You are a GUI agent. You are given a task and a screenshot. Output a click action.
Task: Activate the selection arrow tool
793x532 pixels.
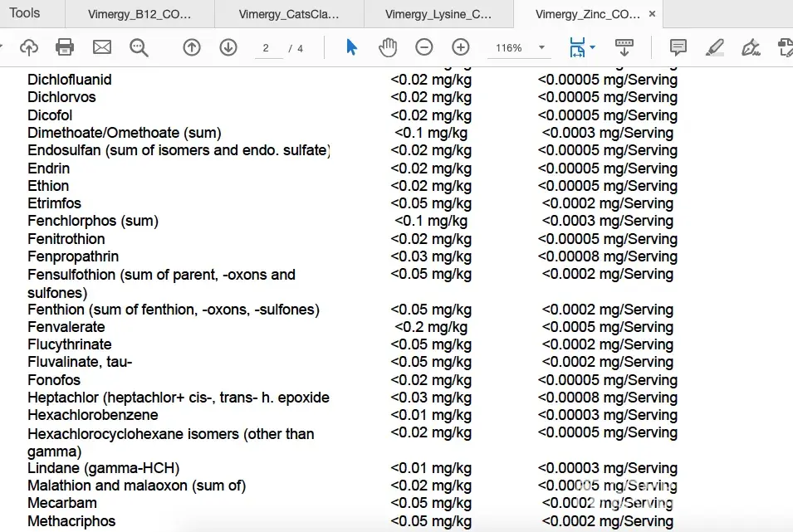pos(351,48)
